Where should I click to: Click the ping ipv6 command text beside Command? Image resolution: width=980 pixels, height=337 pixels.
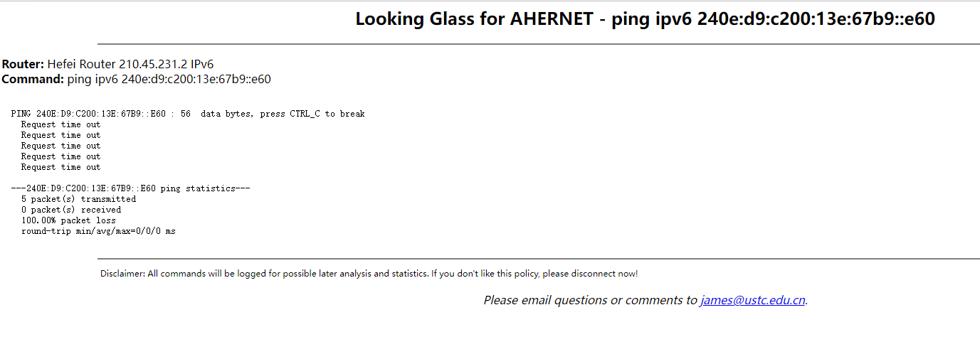coord(169,79)
